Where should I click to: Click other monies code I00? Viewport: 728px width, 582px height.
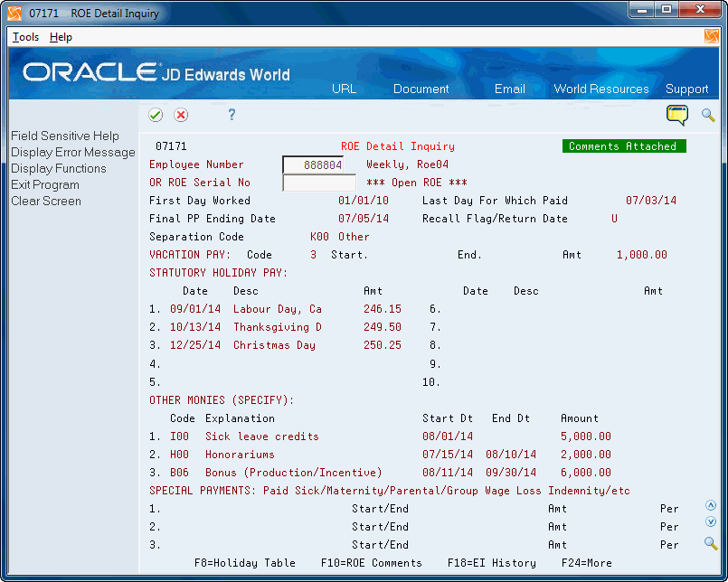[x=179, y=436]
